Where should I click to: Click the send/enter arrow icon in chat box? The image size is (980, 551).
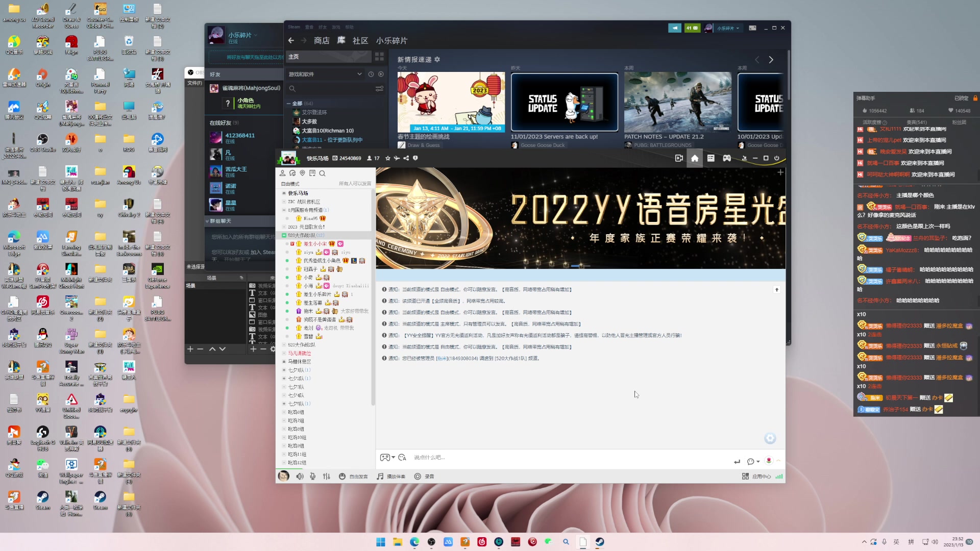[737, 461]
